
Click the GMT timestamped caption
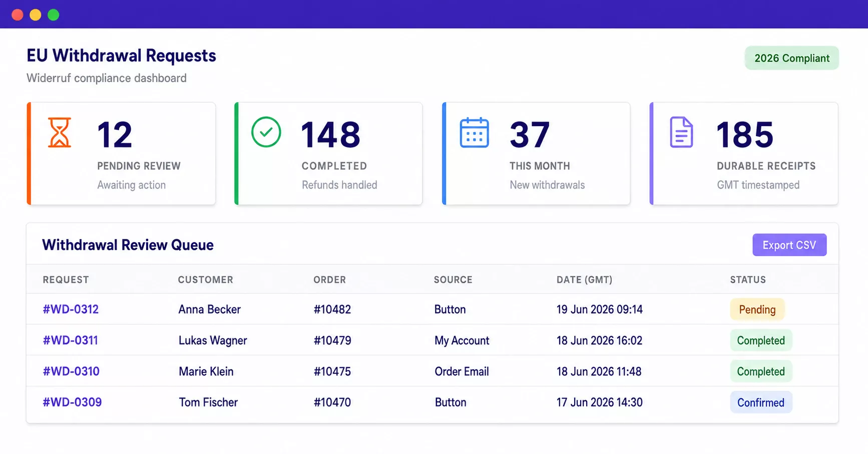(x=758, y=185)
